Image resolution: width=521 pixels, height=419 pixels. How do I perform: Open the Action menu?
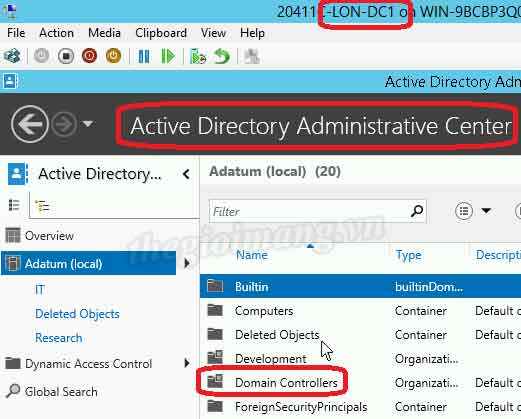56,33
